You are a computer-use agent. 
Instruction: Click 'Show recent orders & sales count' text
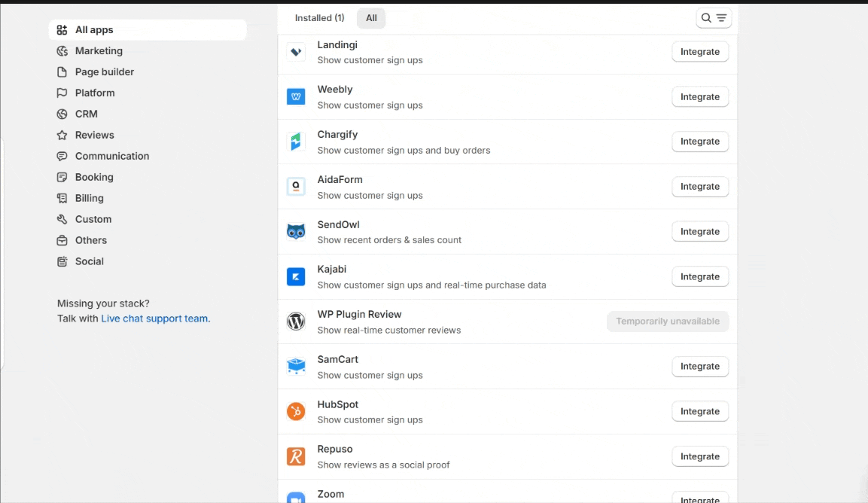pyautogui.click(x=389, y=240)
